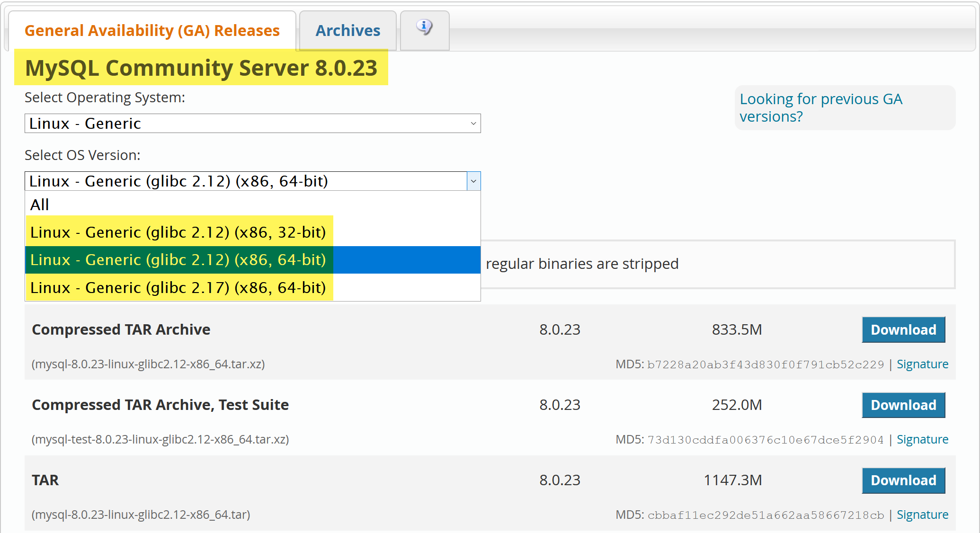
Task: Open Signature for mysql-8.0.23 tar.xz
Action: (x=922, y=364)
